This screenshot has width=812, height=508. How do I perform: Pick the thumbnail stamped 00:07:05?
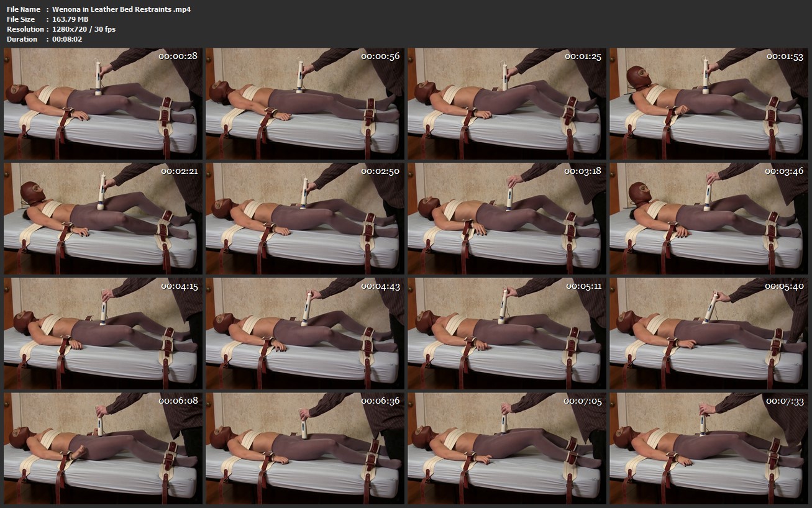point(507,448)
